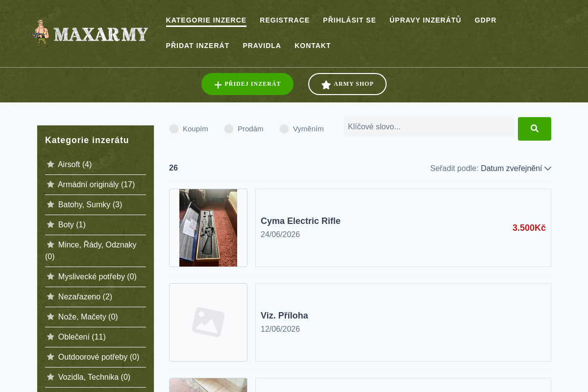Open the Vozidla, Technika (0) category
The width and height of the screenshot is (588, 392).
[95, 377]
